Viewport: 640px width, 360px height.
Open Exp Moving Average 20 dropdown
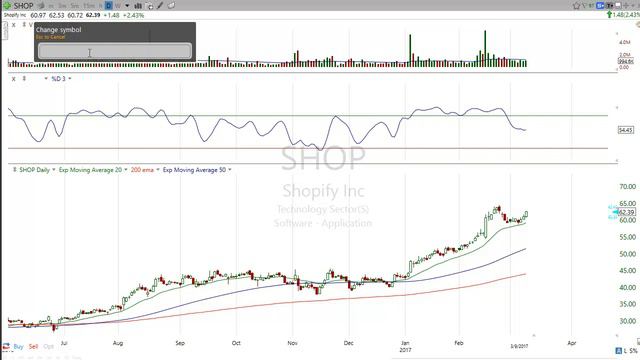click(126, 170)
